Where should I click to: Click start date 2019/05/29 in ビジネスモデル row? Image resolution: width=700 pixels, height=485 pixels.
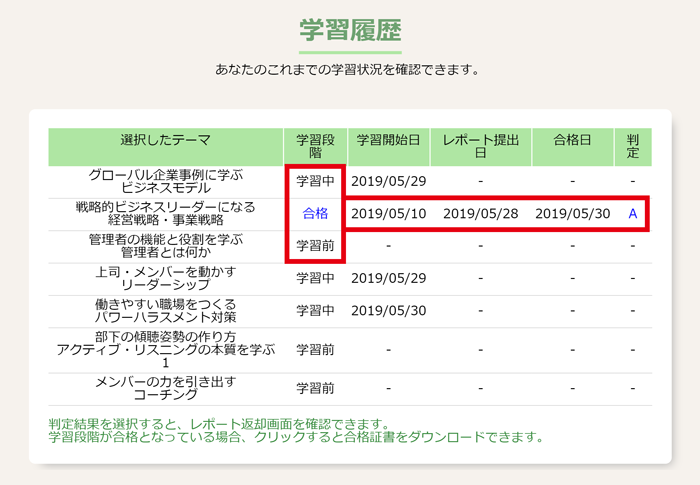[x=388, y=181]
